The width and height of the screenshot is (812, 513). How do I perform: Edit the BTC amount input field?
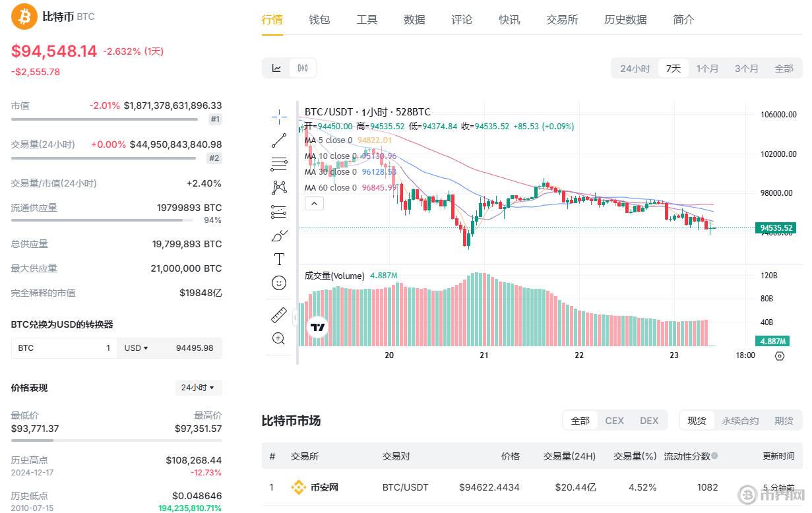[x=64, y=347]
